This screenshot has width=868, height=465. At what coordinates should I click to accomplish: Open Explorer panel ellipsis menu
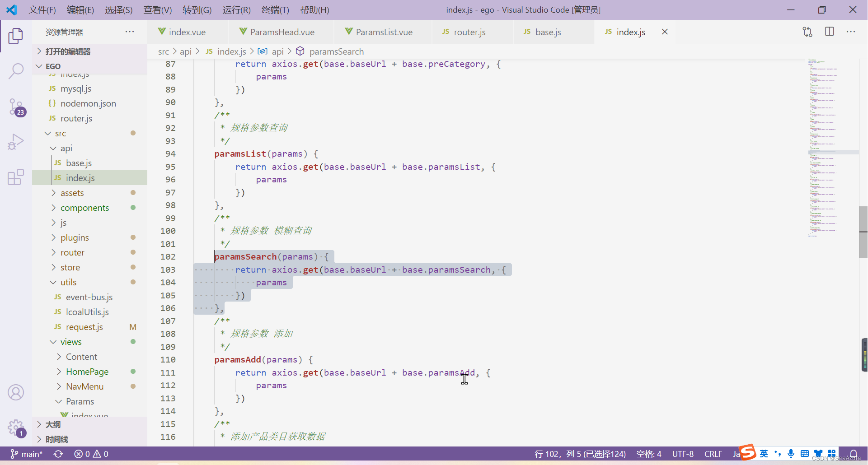[x=130, y=32]
